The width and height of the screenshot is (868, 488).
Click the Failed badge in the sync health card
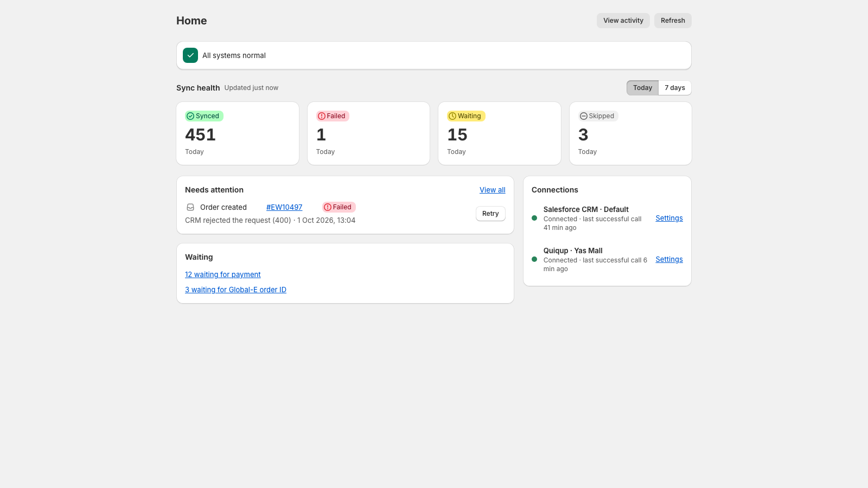[x=333, y=116]
